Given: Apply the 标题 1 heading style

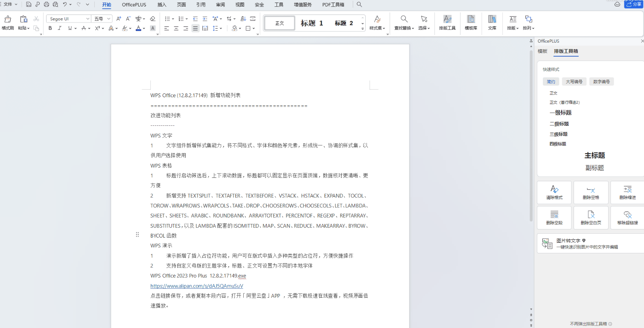Looking at the screenshot, I should (x=312, y=23).
